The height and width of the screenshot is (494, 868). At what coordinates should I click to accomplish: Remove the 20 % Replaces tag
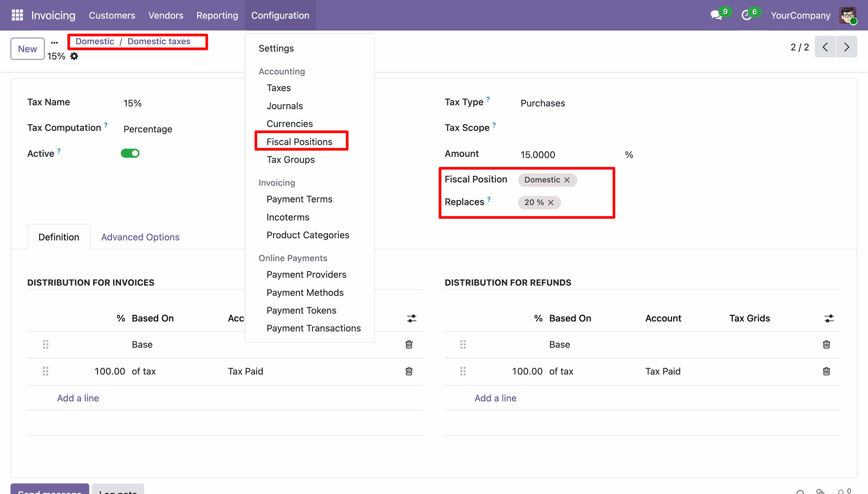551,203
